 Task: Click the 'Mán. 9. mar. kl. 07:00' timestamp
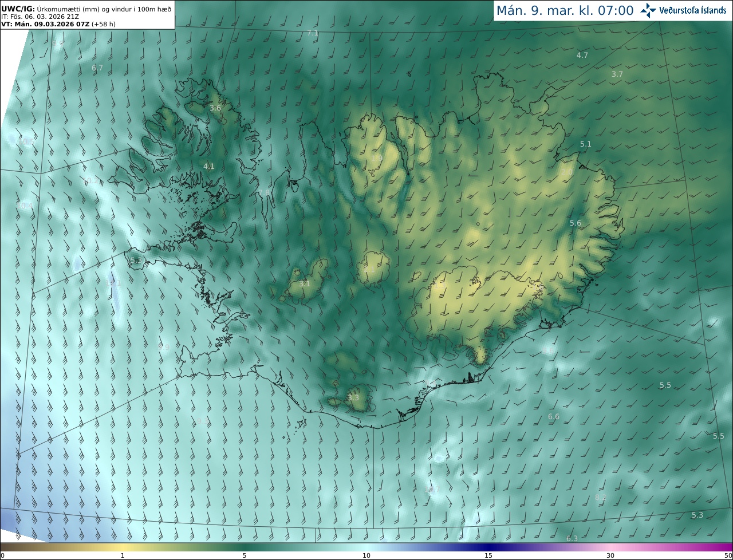(565, 10)
